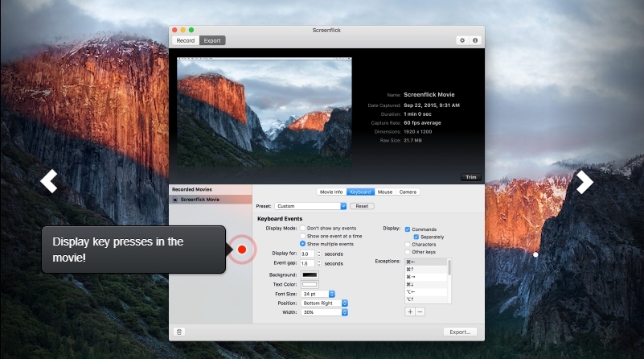Add an exception with the plus button
Viewport: 644px width, 359px height.
410,312
